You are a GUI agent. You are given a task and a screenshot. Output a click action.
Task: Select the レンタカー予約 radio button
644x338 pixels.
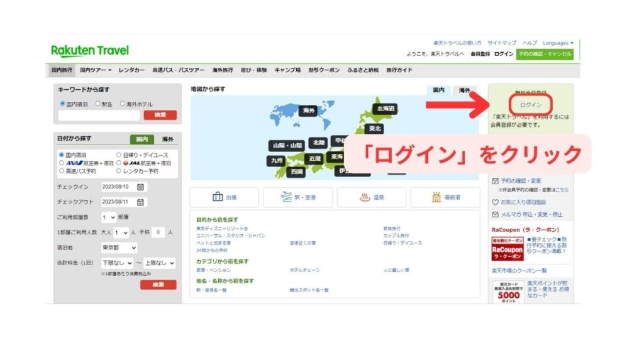[x=119, y=171]
